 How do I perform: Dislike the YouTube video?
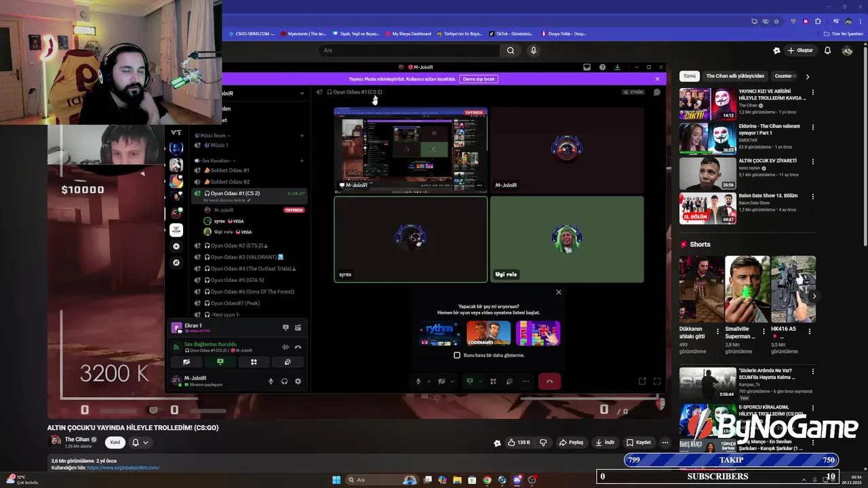(x=543, y=443)
